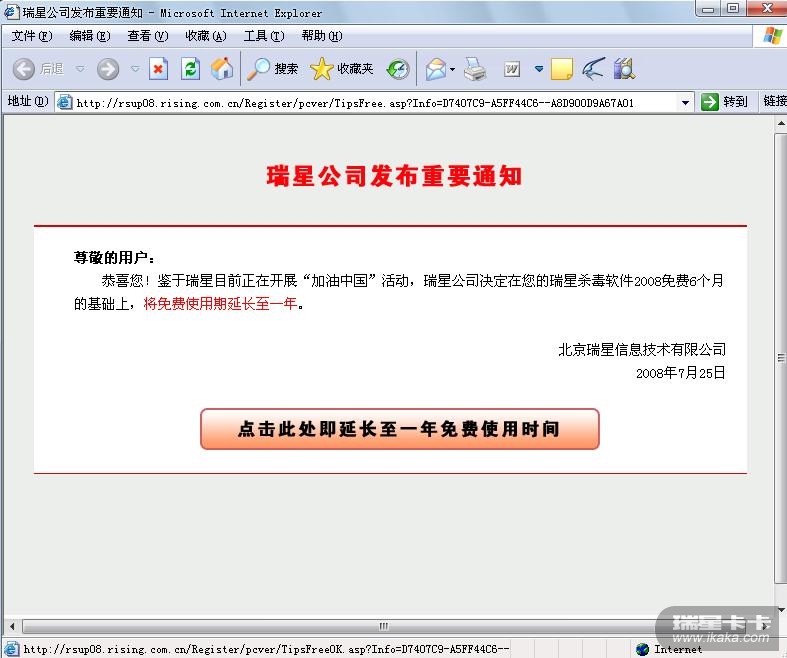Click the blue bird toolbar icon

click(x=593, y=69)
